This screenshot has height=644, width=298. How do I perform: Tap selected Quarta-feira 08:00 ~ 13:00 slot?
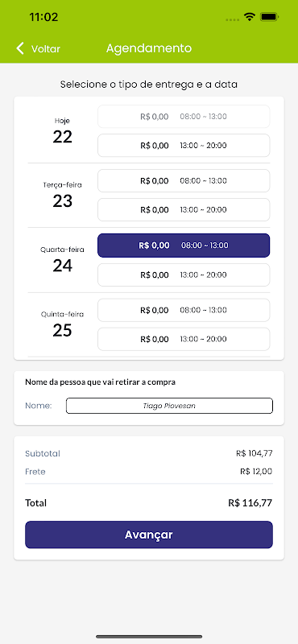click(x=184, y=246)
